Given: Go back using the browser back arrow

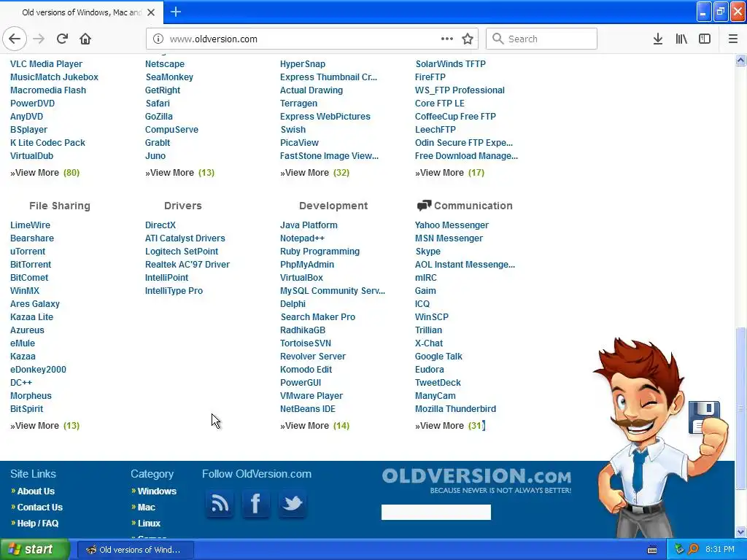Looking at the screenshot, I should (x=15, y=39).
